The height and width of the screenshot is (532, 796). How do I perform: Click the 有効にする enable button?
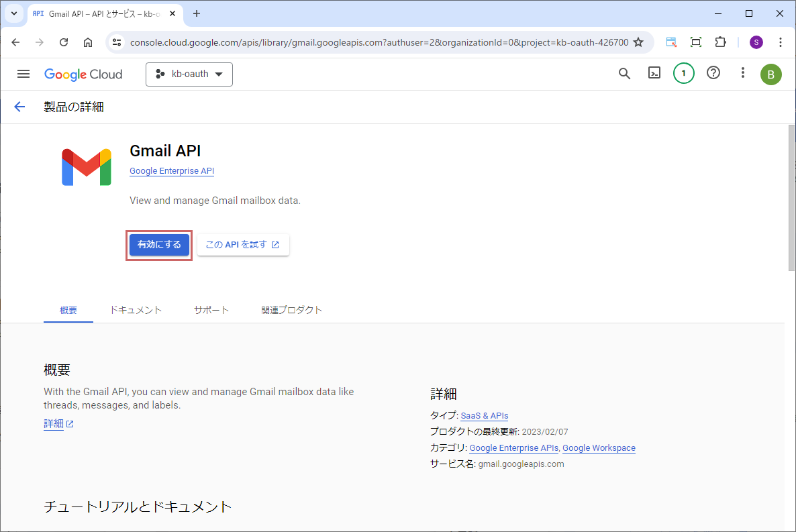(159, 245)
